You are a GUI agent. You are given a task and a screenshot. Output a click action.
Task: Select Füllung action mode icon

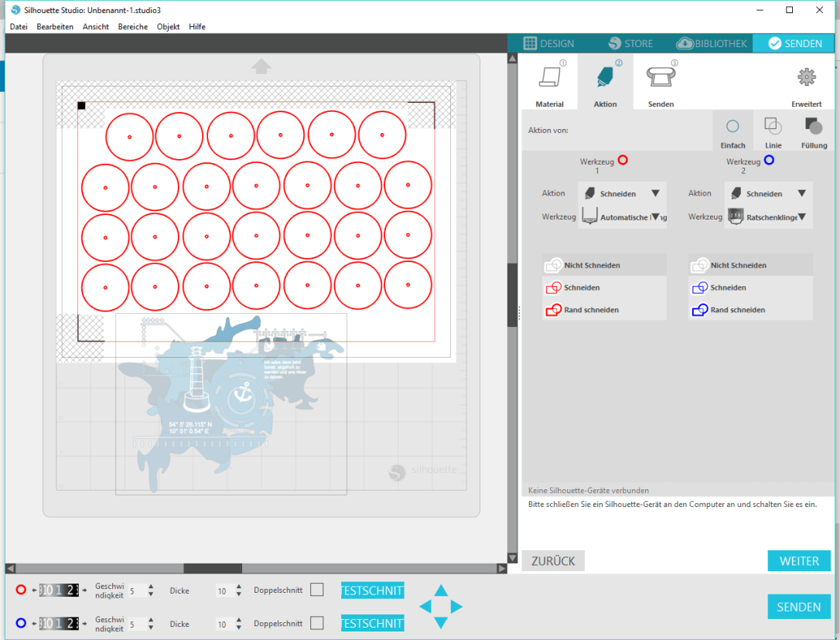(x=813, y=128)
